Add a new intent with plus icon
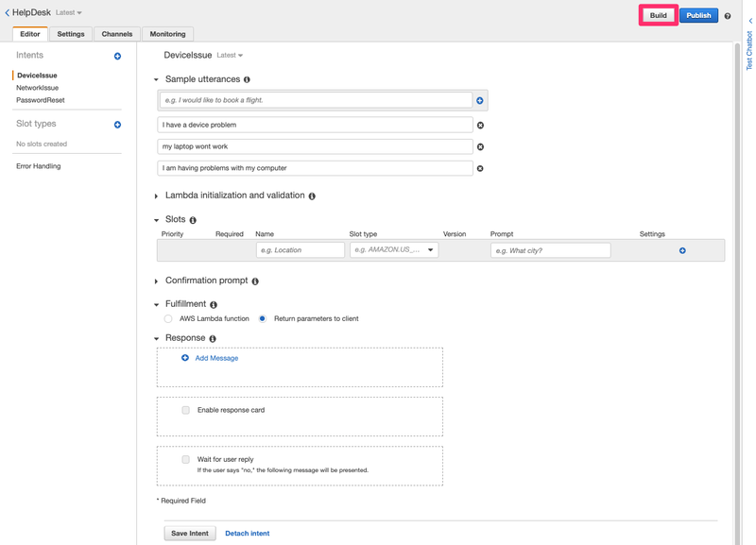This screenshot has width=756, height=545. click(x=117, y=57)
